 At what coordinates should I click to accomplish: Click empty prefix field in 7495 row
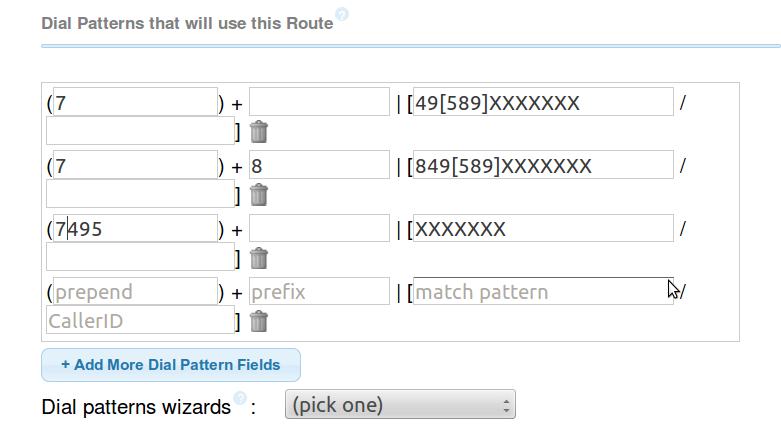(x=319, y=228)
